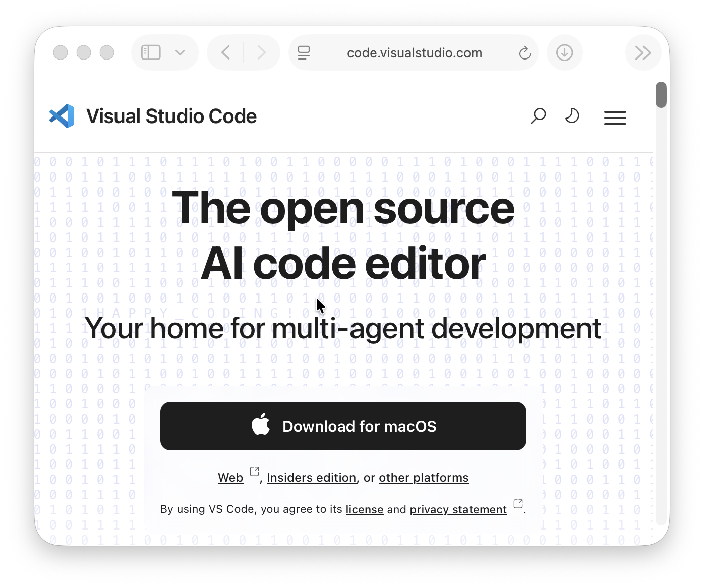Open the site search magnifier icon
This screenshot has height=588, width=704.
[x=538, y=116]
